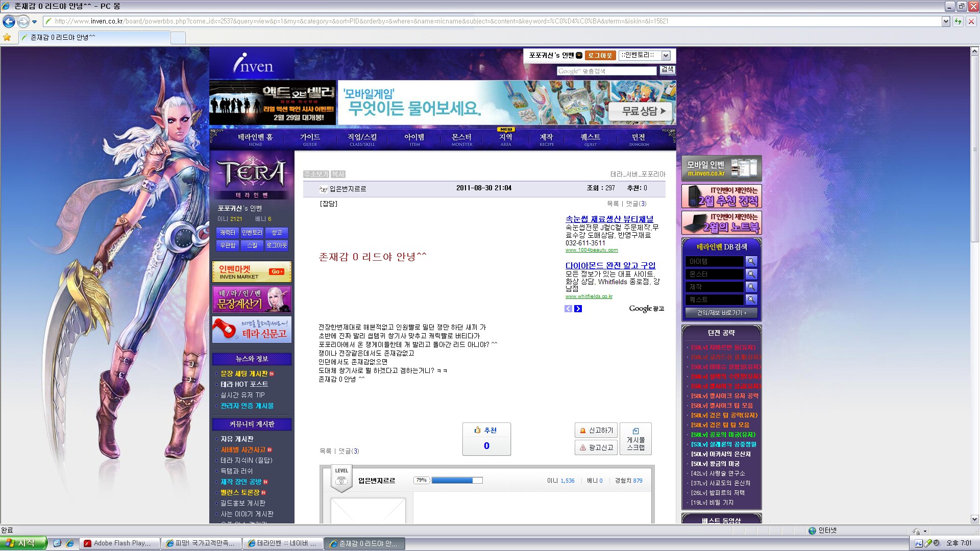Open the 자유 게시판 sidebar link
Screen dimensions: 980x551
tap(237, 439)
